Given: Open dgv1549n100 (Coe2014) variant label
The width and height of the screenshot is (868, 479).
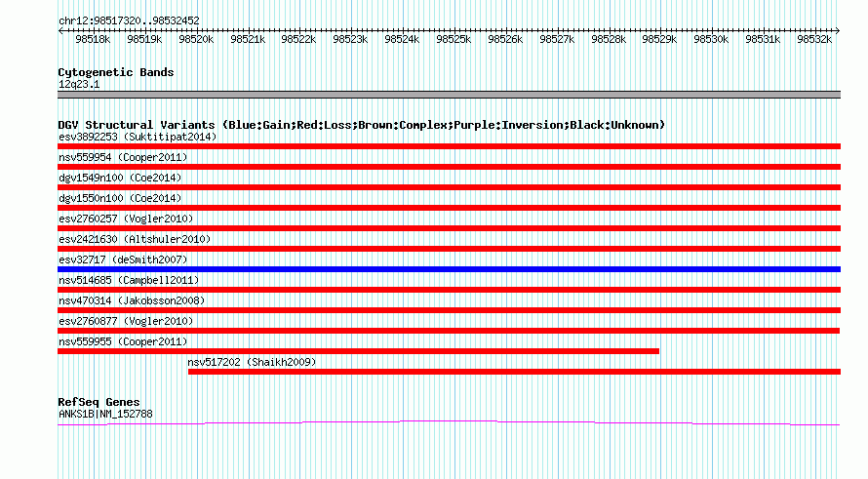Looking at the screenshot, I should pyautogui.click(x=120, y=178).
